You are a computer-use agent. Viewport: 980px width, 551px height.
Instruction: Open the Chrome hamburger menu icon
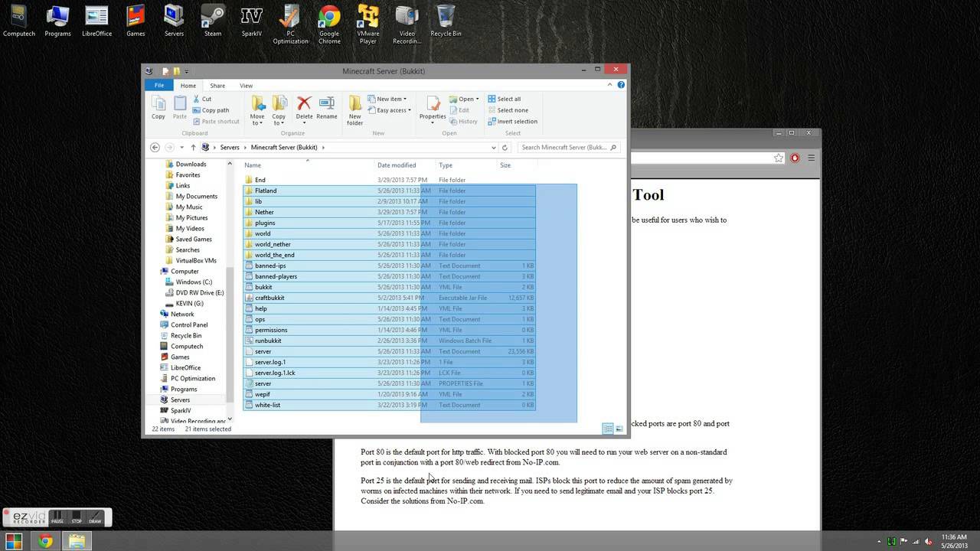coord(812,158)
